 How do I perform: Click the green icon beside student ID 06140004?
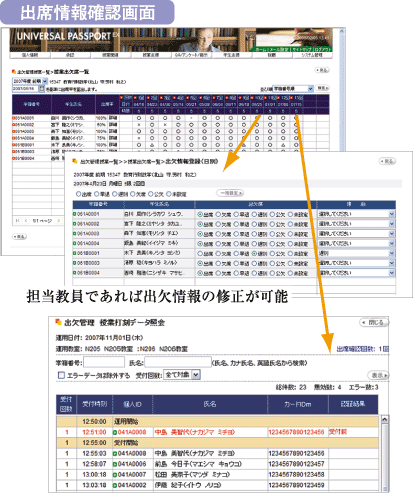tap(75, 243)
